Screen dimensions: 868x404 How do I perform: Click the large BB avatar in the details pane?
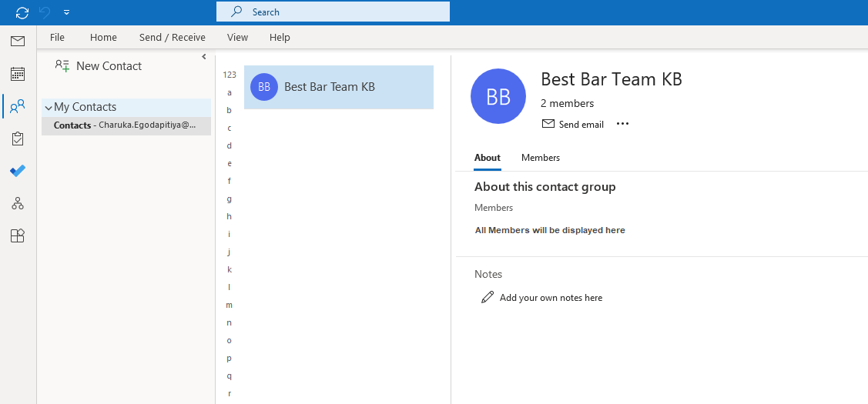point(498,96)
